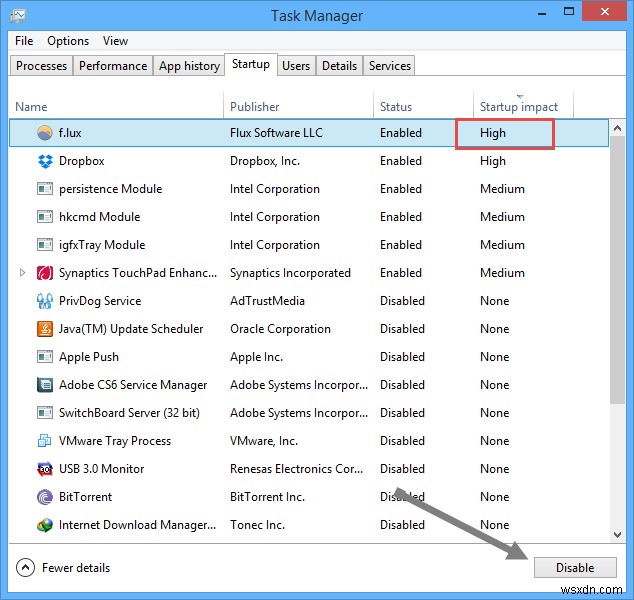Collapse view with Fewer details arrow icon
The width and height of the screenshot is (634, 600).
[25, 568]
